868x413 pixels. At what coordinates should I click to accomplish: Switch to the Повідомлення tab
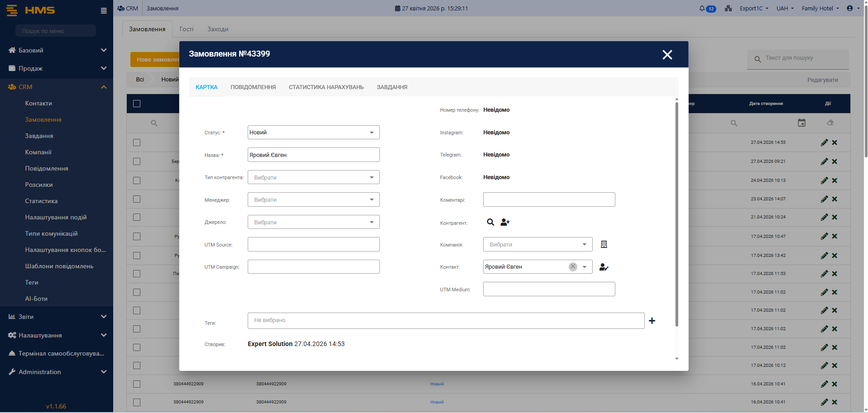tap(253, 87)
